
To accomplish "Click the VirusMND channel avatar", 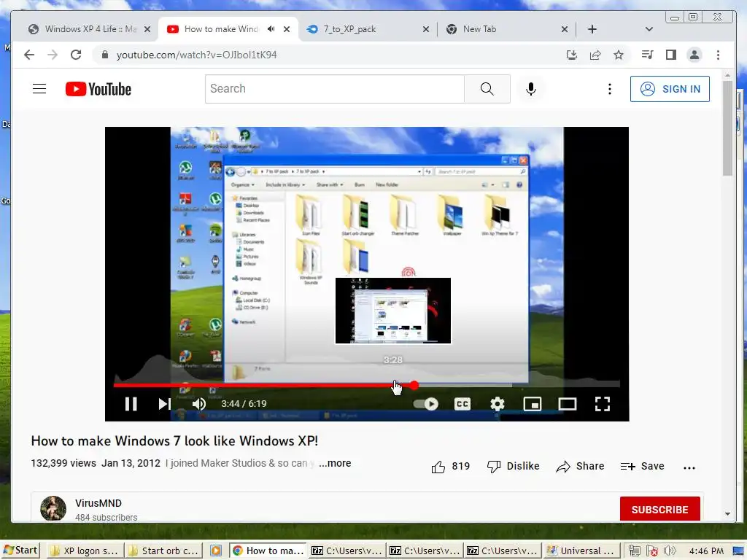I will tap(53, 508).
